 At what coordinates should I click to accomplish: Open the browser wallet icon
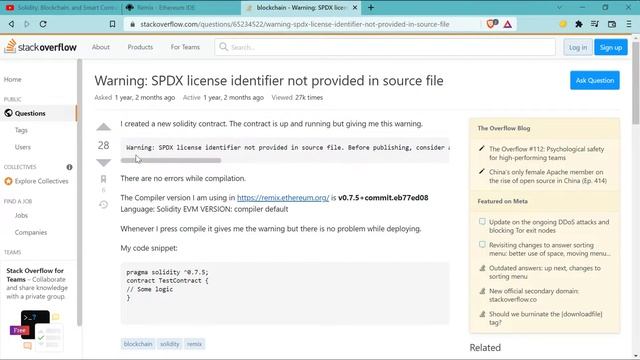pyautogui.click(x=611, y=24)
